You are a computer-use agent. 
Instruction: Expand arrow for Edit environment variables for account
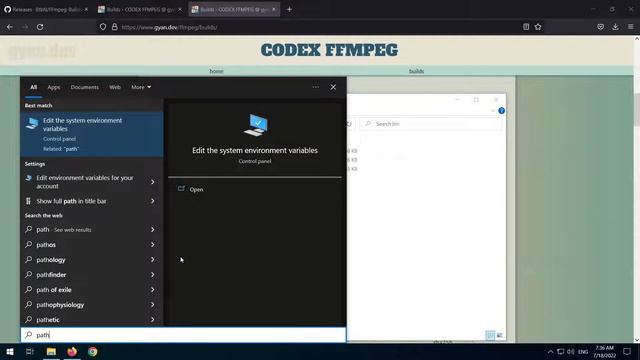(x=153, y=182)
